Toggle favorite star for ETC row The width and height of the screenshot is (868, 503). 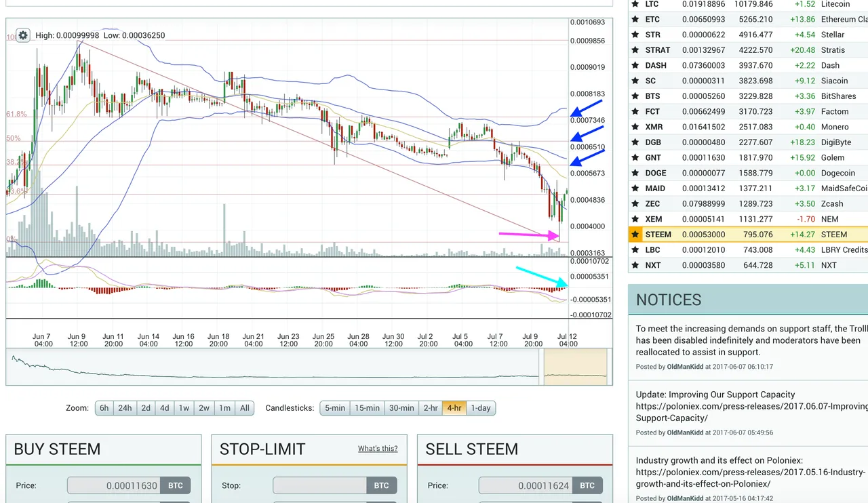pos(635,20)
